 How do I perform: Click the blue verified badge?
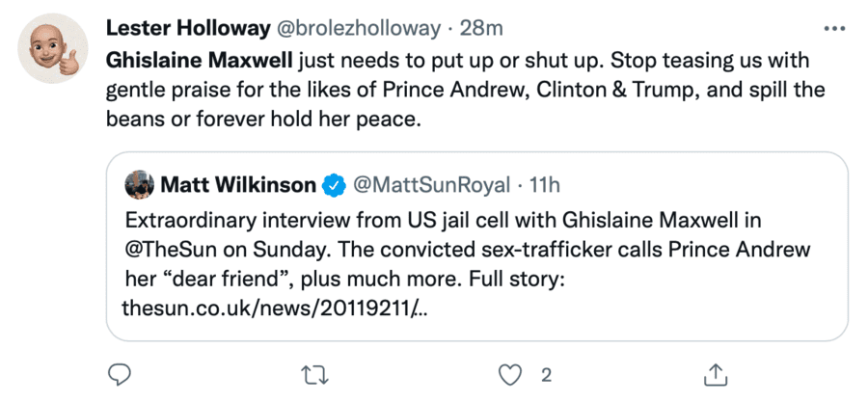(x=334, y=184)
